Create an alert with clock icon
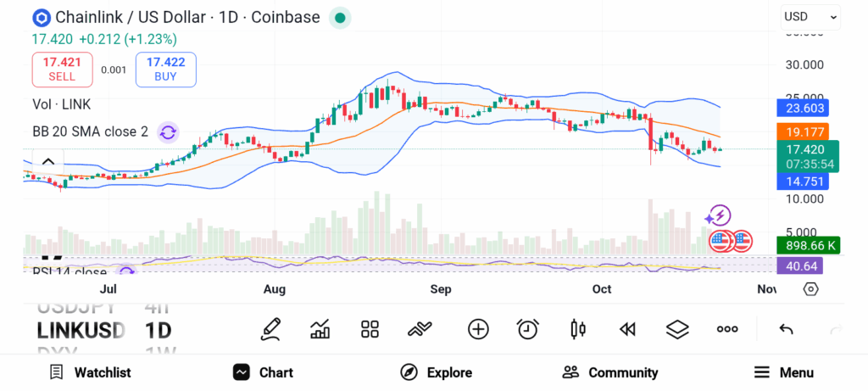 (x=528, y=329)
